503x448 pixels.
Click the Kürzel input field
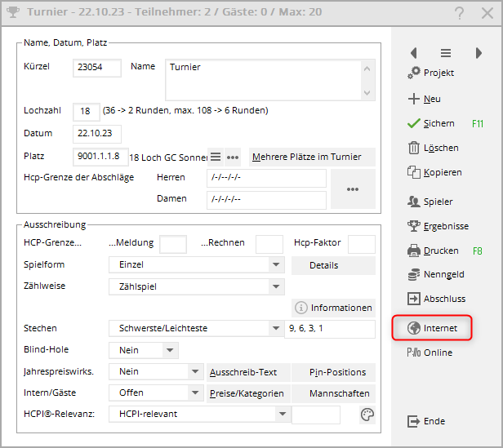97,68
